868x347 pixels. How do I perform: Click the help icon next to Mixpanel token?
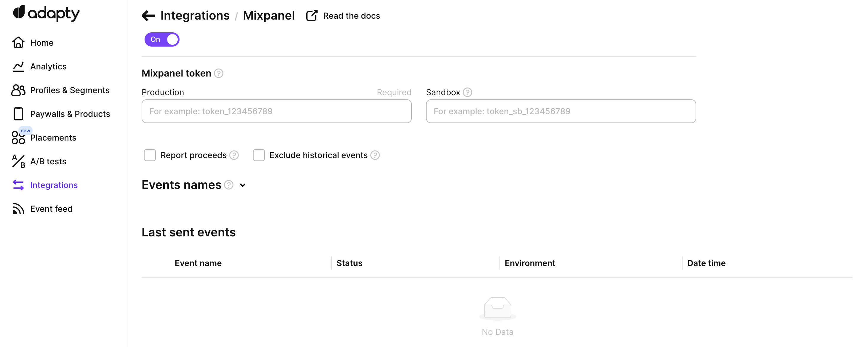click(x=219, y=73)
